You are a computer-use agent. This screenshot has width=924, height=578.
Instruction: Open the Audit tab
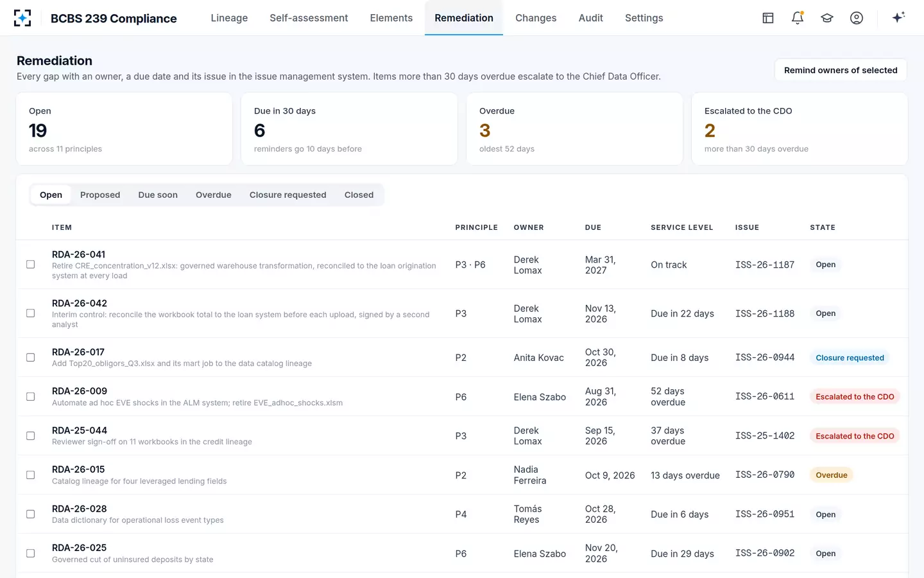(590, 18)
